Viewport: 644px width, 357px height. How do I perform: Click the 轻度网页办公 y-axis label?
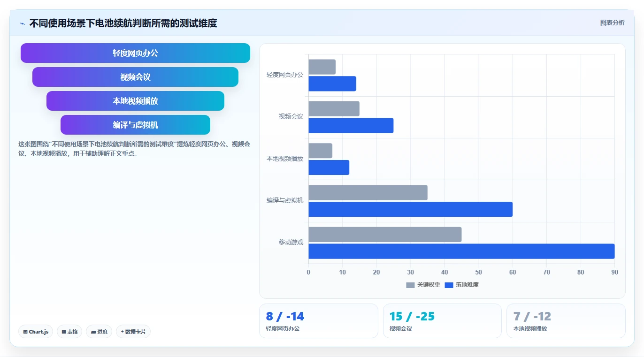coord(285,75)
